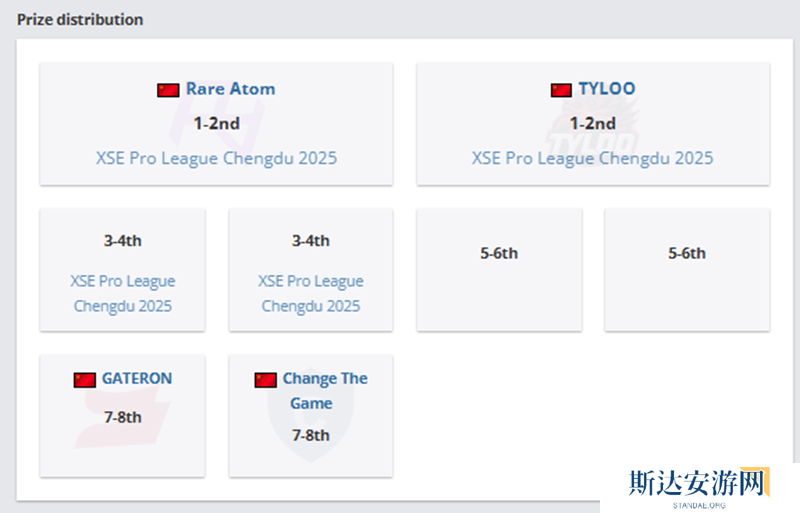The height and width of the screenshot is (513, 800).
Task: Click the flag beside Change The Game
Action: tap(266, 380)
